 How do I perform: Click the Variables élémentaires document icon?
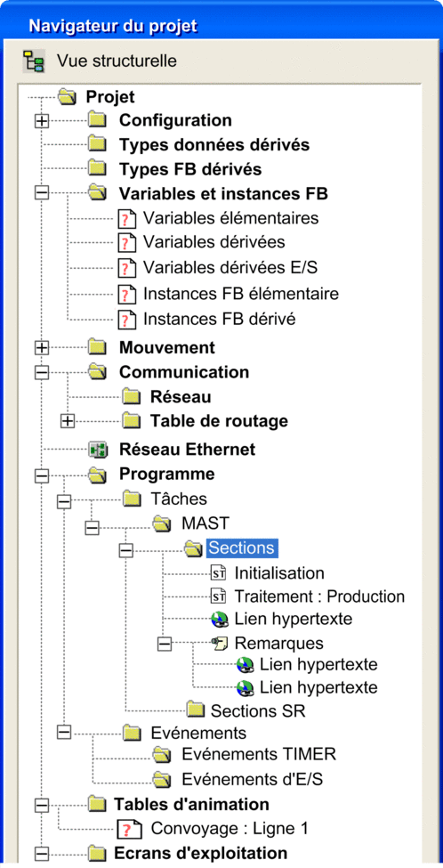click(x=126, y=219)
